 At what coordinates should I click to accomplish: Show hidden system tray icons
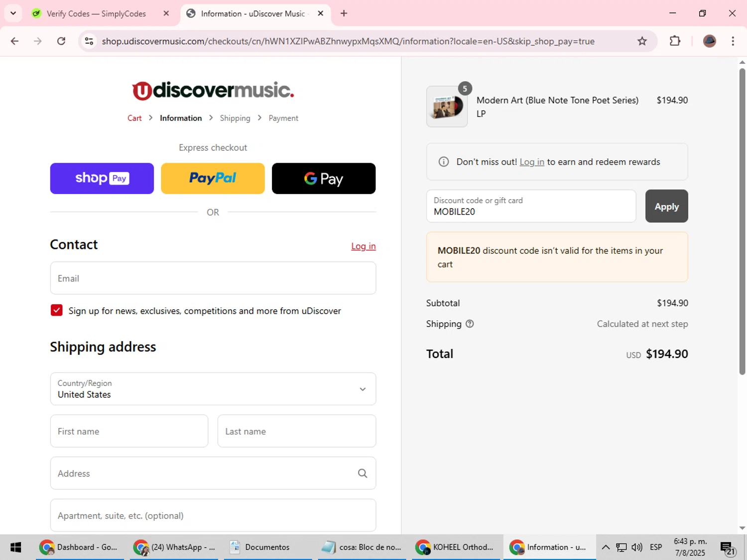coord(606,548)
